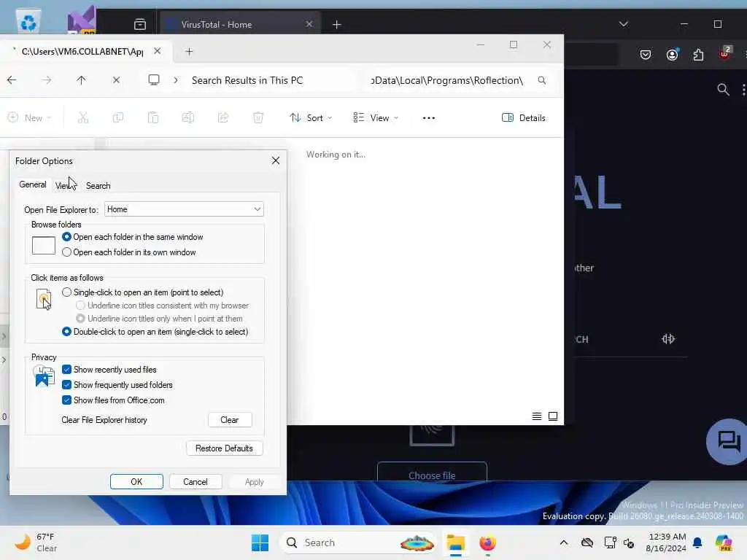Open Firefox account profile icon
Viewport: 747px width, 560px height.
(x=672, y=55)
